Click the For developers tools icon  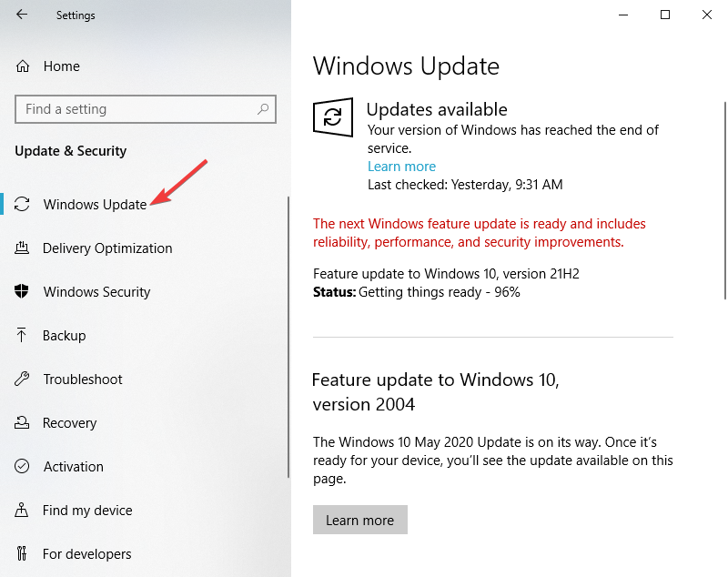[22, 553]
